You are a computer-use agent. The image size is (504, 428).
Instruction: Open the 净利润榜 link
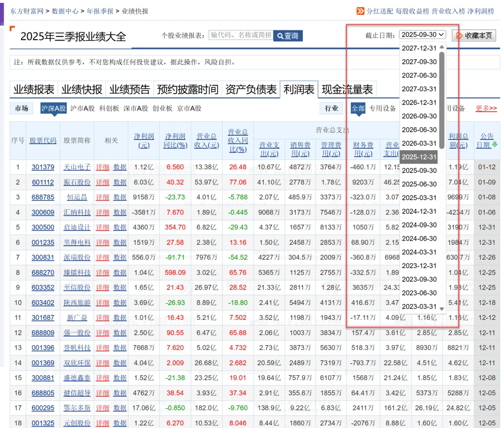[481, 11]
